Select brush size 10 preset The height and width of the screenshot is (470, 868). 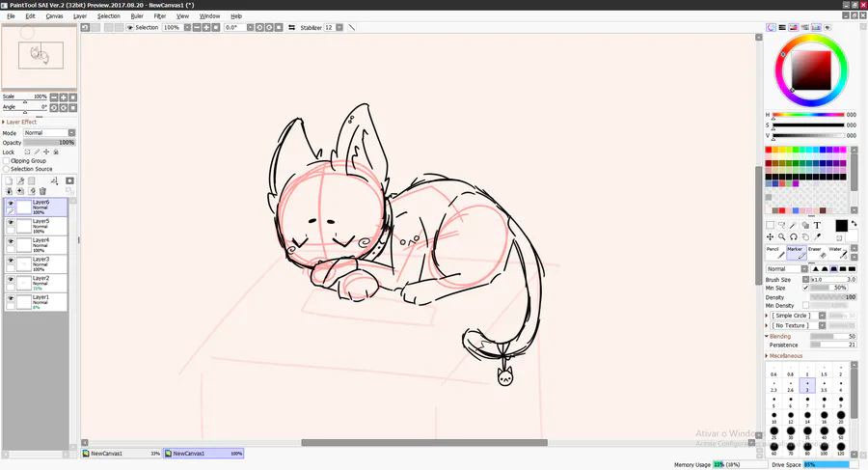[773, 418]
